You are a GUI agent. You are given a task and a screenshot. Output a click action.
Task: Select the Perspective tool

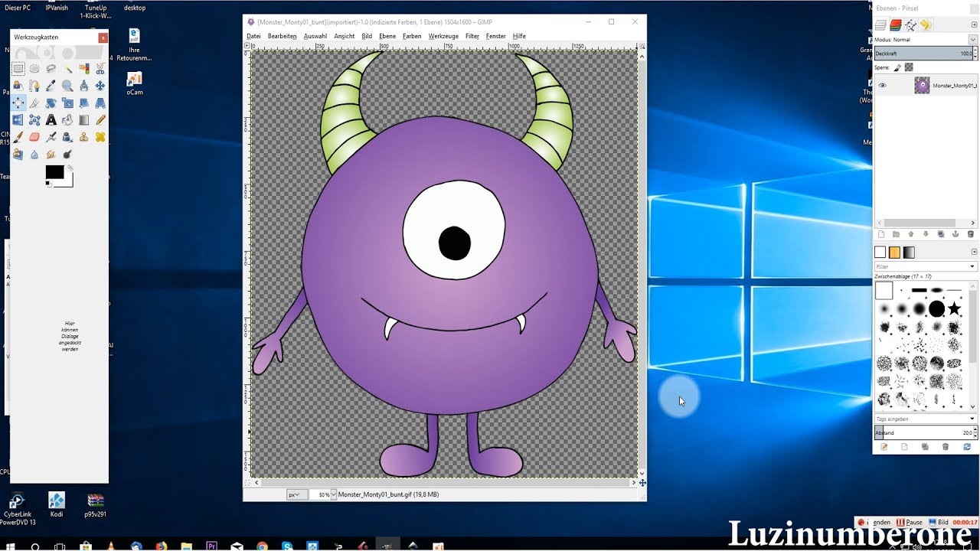pos(100,103)
